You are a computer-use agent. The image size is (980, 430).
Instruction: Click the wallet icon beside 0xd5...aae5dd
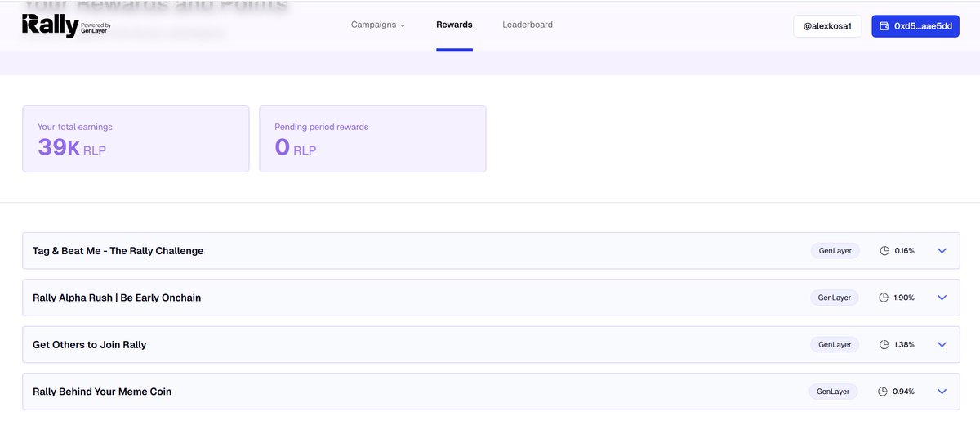click(884, 26)
